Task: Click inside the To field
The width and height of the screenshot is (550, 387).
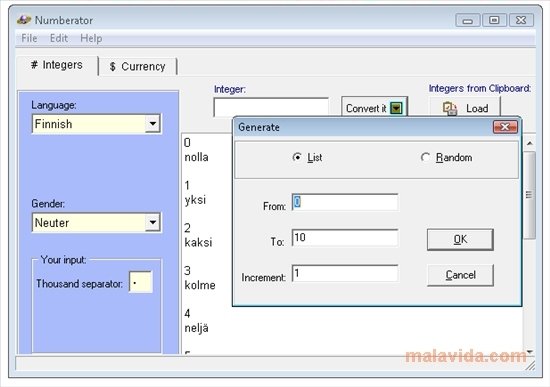Action: [x=345, y=238]
